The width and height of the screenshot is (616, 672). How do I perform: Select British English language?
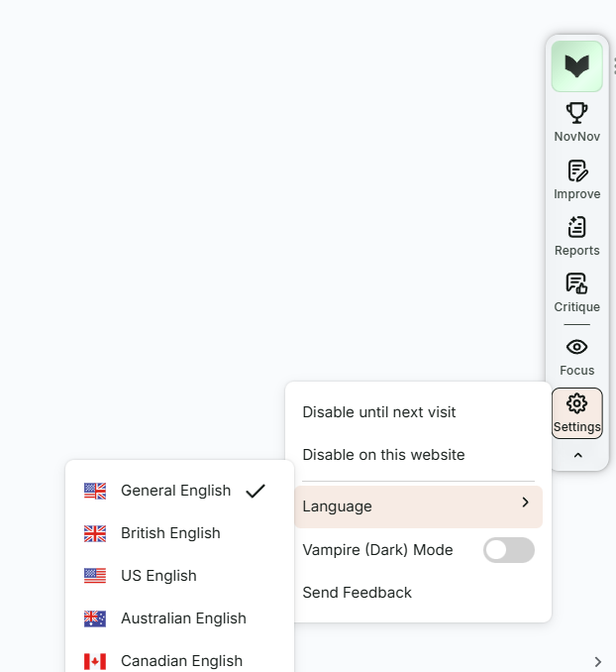pyautogui.click(x=170, y=533)
